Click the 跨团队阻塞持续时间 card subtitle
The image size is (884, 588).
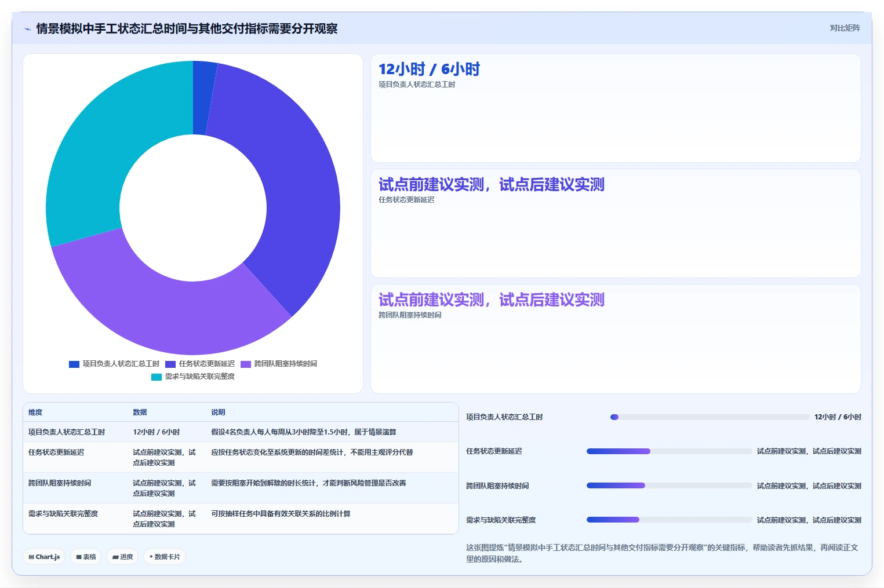tap(410, 315)
